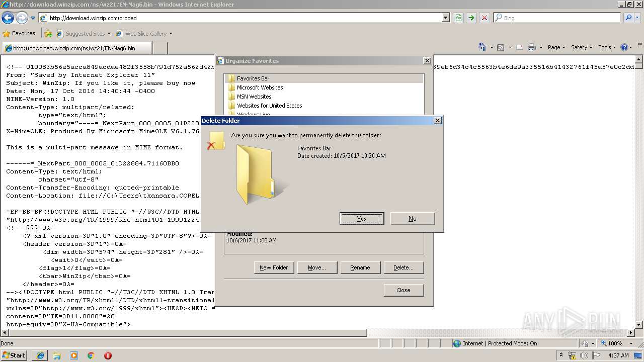Click the 100% zoom level button
Viewport: 644px width, 362px height.
coord(611,343)
